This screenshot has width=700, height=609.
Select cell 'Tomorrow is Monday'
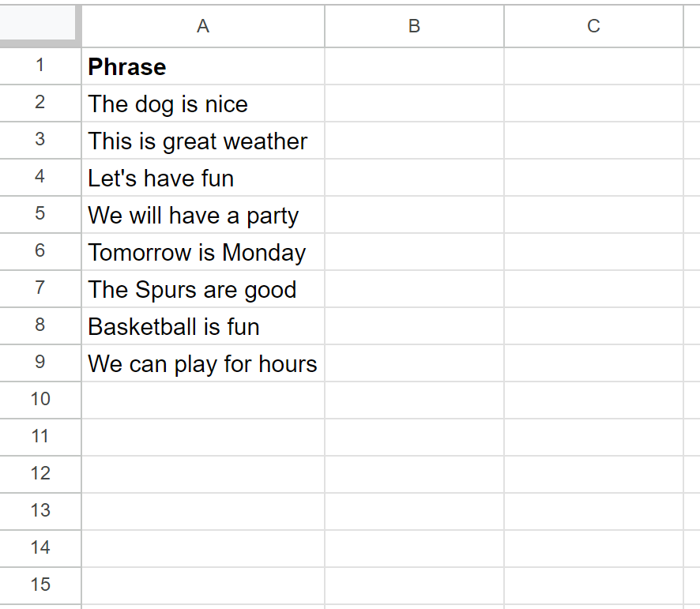tap(203, 251)
